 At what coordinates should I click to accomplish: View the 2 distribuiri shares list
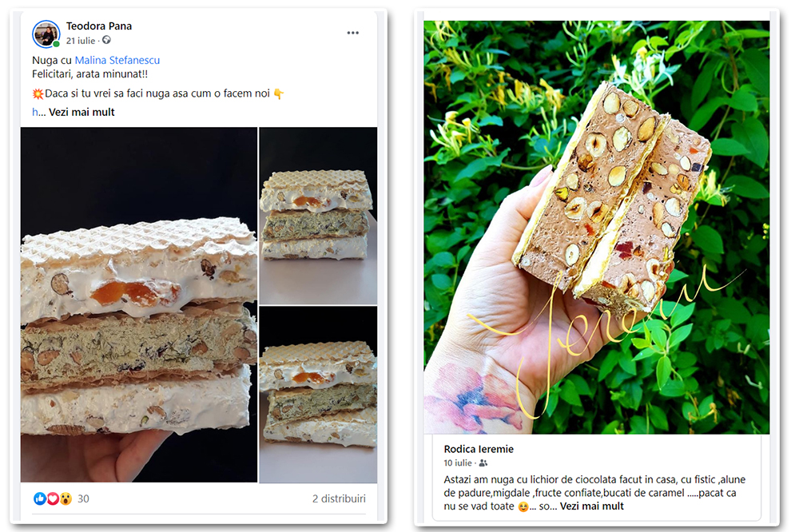click(339, 498)
